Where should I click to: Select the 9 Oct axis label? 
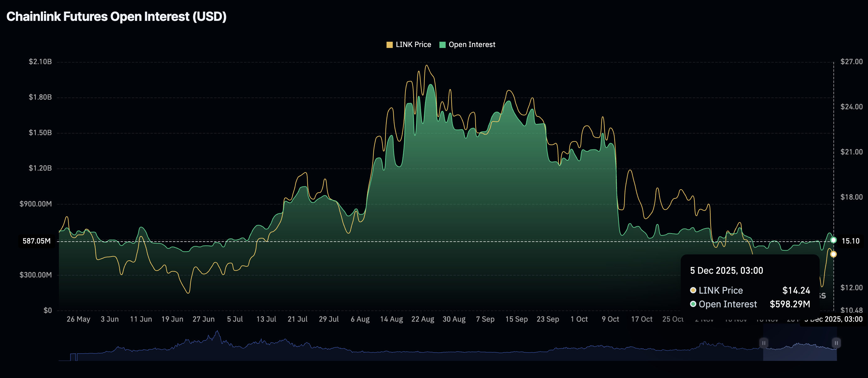click(610, 319)
